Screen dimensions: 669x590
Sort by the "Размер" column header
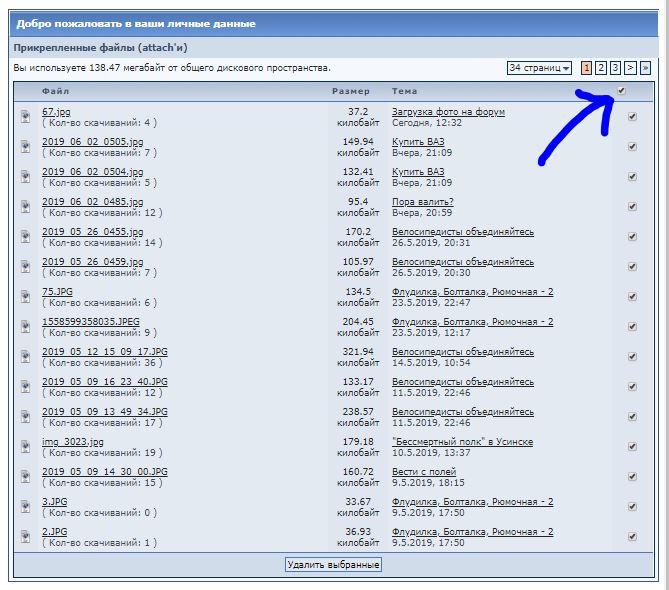[x=350, y=91]
